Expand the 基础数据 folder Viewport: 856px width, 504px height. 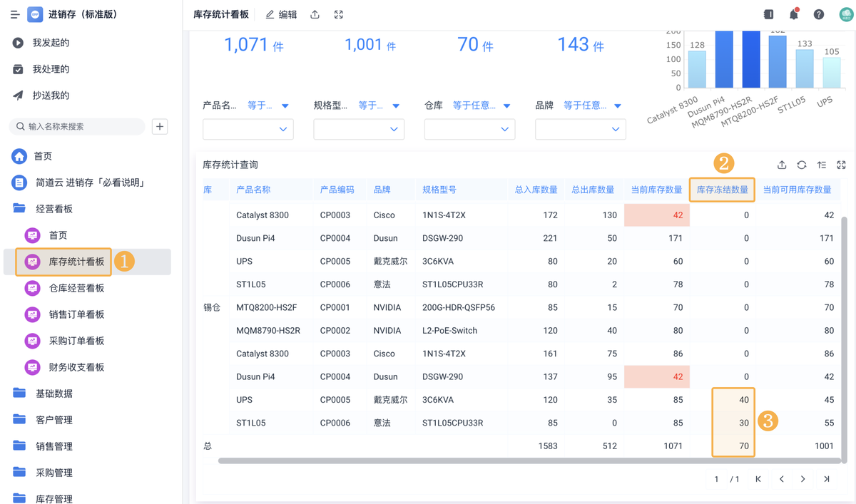[54, 394]
